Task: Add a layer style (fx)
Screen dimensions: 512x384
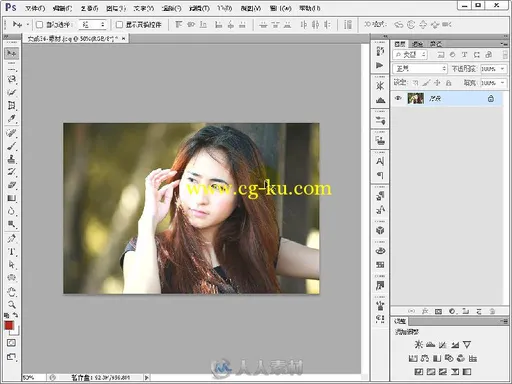Action: point(425,311)
